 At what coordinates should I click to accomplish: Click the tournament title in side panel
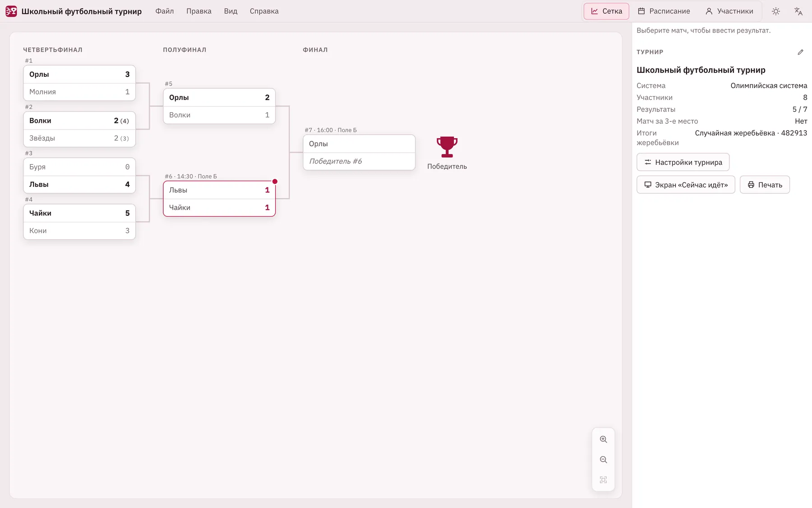(701, 70)
